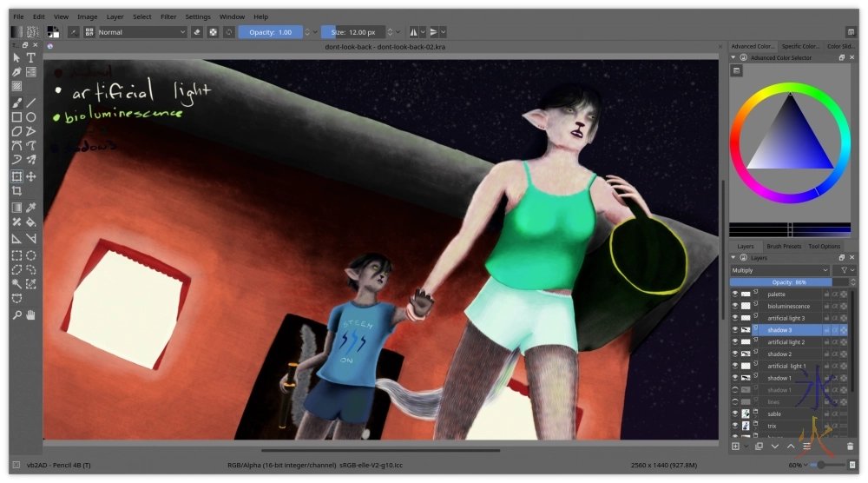Screen dimensions: 868x483
Task: Select the Freehand Brush tool
Action: click(x=16, y=103)
